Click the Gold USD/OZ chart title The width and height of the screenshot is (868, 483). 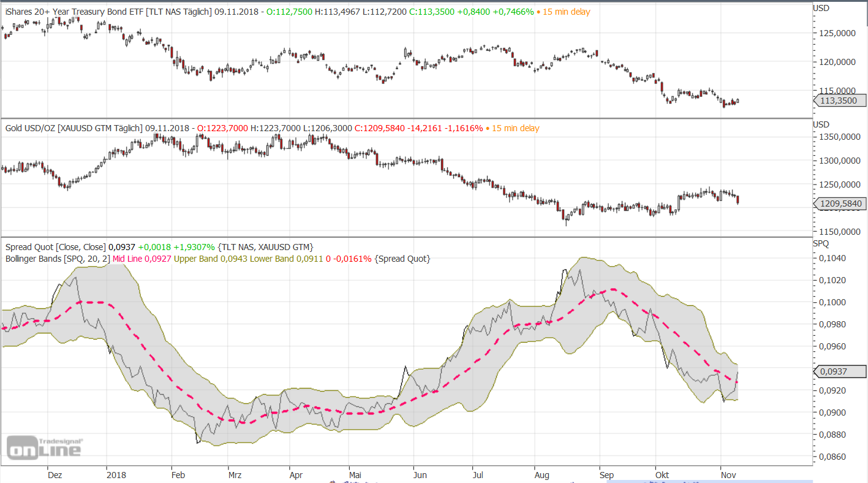(x=29, y=128)
